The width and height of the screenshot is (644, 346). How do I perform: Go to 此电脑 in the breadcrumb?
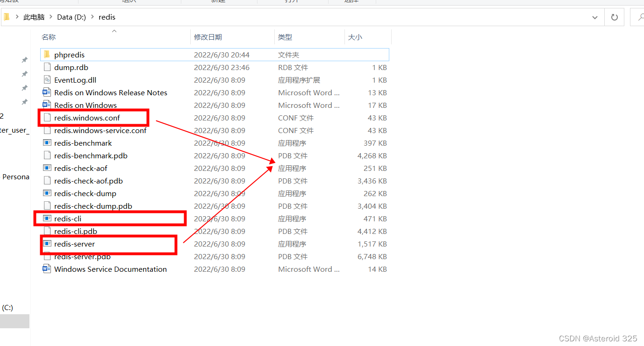34,17
